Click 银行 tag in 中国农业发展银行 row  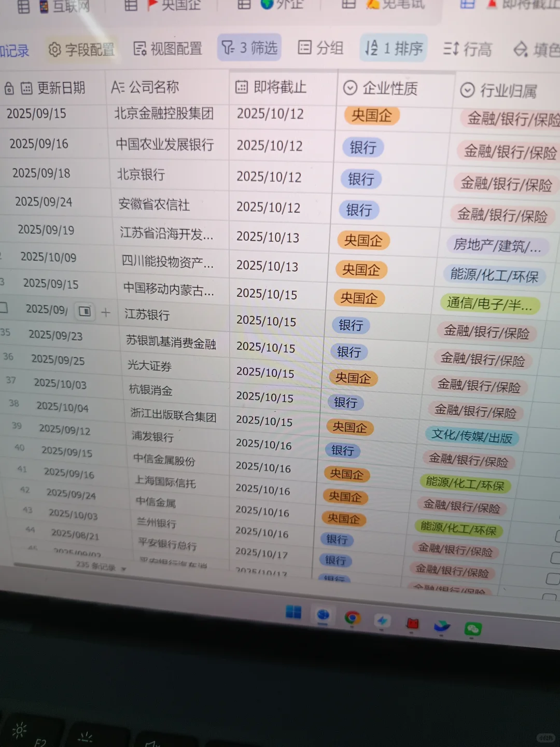[x=363, y=147]
